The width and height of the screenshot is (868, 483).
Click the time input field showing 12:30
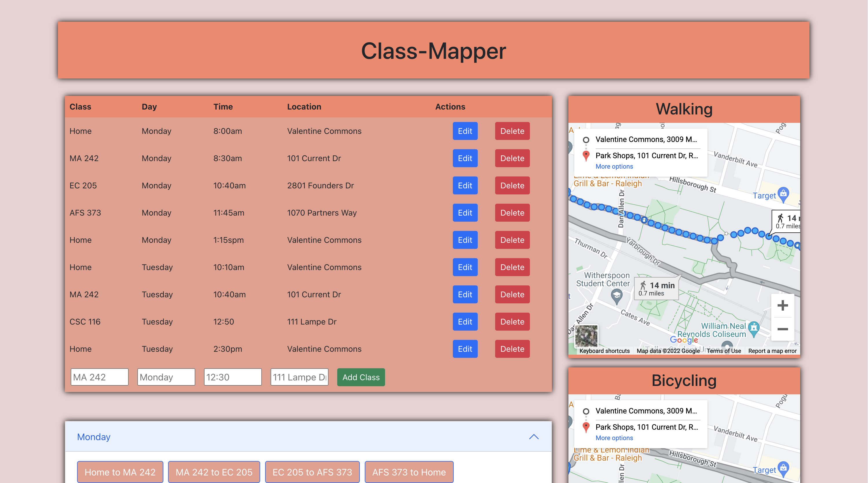(232, 377)
